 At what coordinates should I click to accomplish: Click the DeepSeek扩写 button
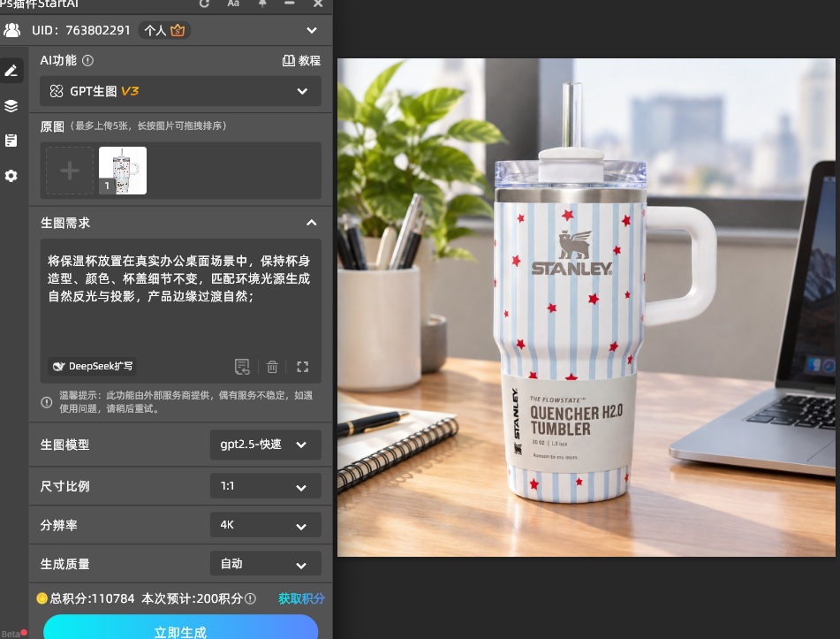tap(92, 366)
